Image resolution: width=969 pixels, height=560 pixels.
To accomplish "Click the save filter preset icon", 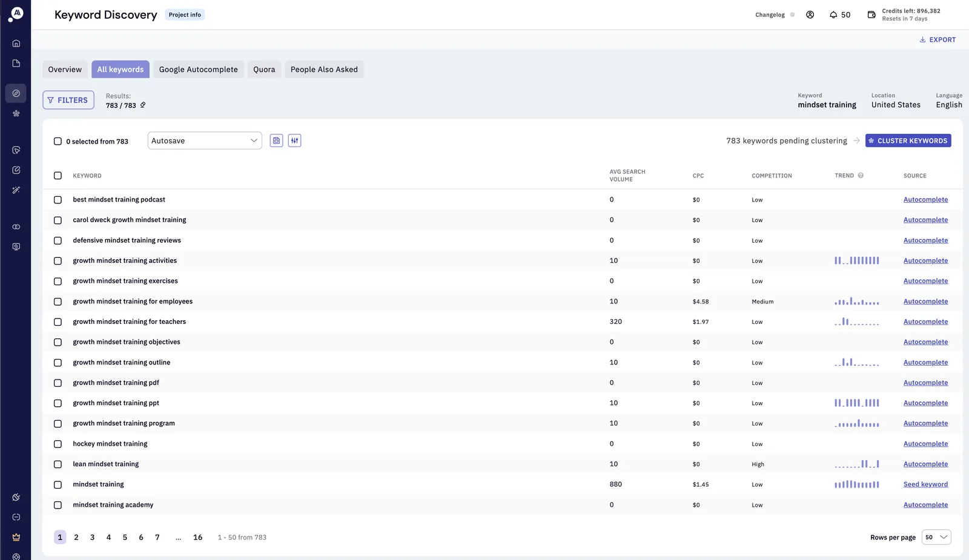I will pyautogui.click(x=276, y=140).
